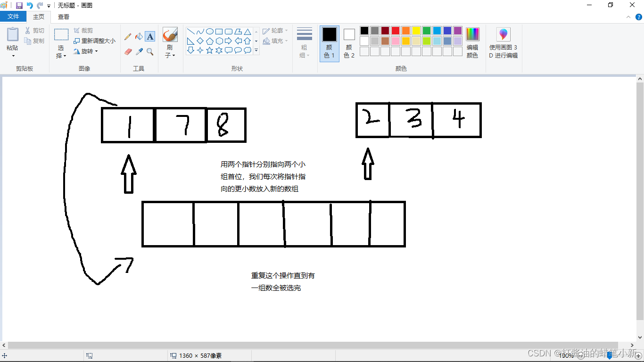Click the 剪切 cut button

(x=35, y=31)
